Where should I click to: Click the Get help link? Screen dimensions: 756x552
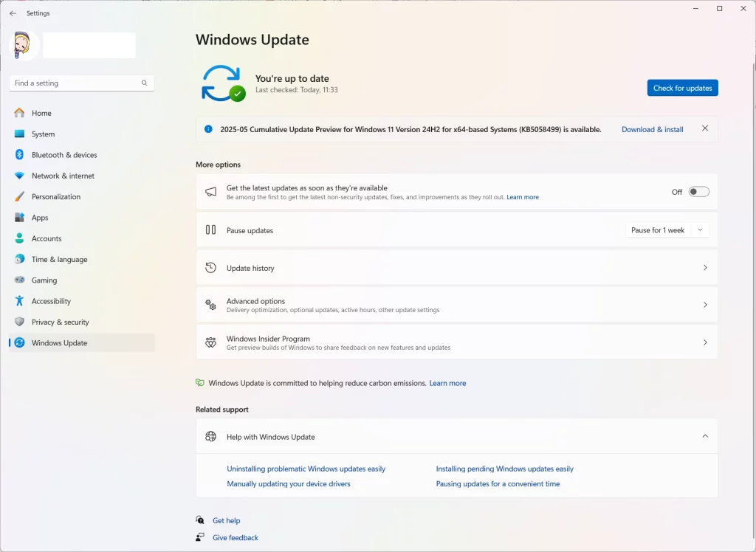pos(226,521)
